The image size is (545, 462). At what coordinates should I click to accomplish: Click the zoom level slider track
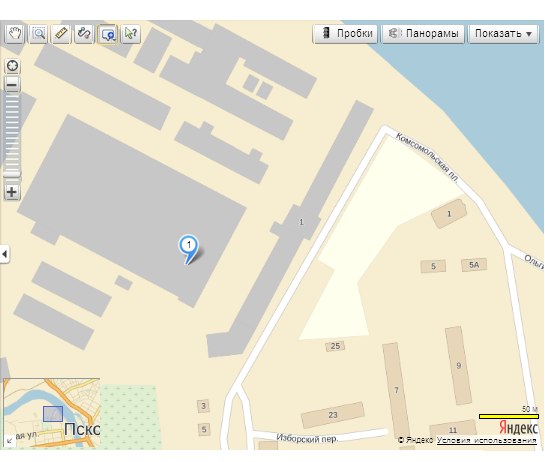click(x=12, y=134)
